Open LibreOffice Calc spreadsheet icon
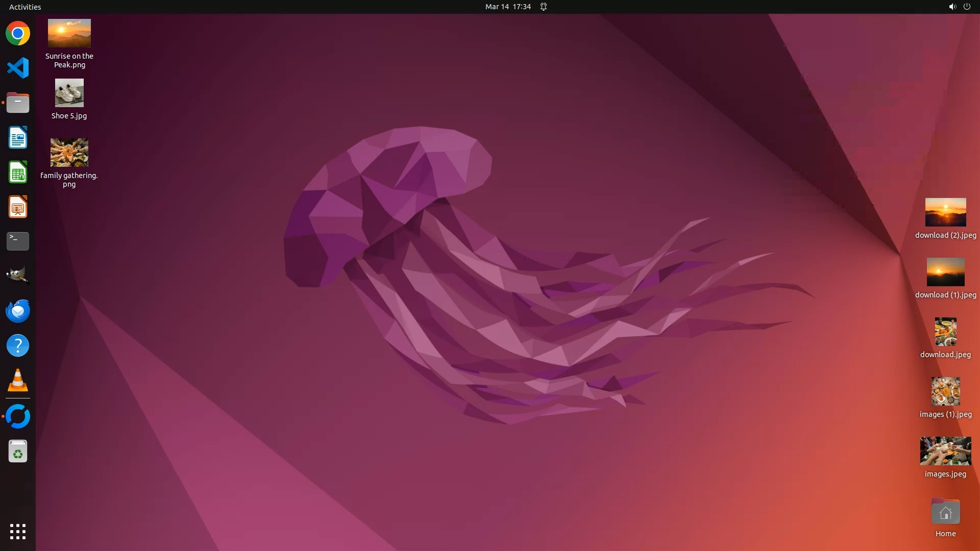The height and width of the screenshot is (551, 980). 18,172
